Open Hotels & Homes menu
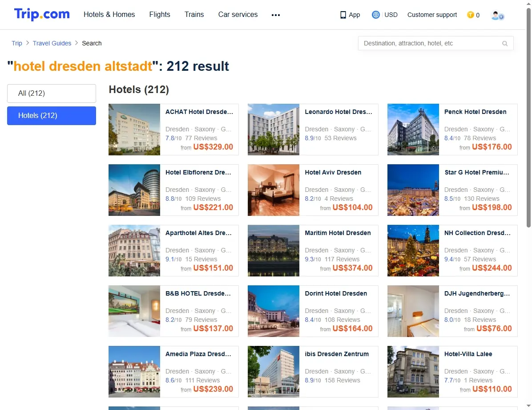Screen dimensions: 532x410 click(109, 15)
